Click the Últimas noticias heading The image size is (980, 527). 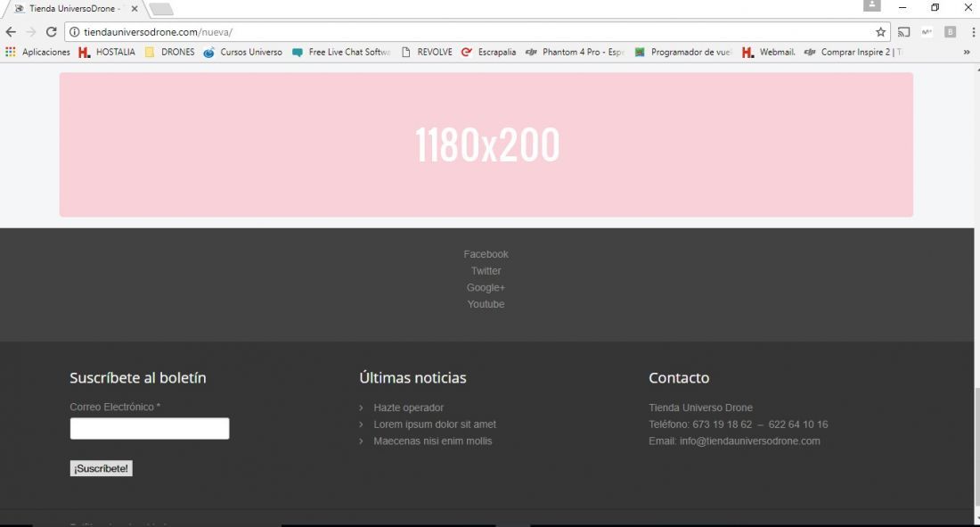(x=412, y=378)
